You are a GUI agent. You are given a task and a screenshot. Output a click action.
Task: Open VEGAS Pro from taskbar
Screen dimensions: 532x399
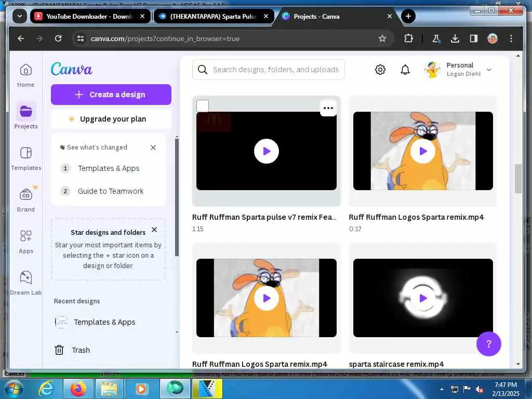point(207,389)
